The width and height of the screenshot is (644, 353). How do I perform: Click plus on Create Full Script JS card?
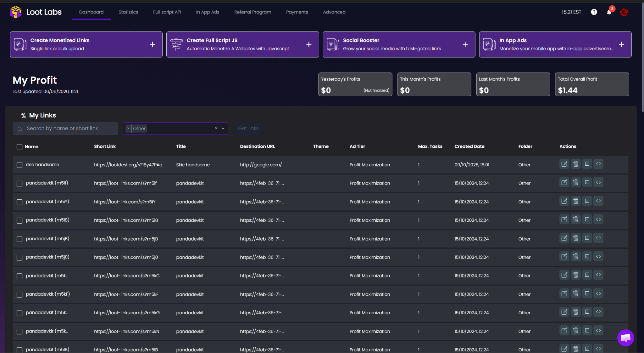coord(309,44)
